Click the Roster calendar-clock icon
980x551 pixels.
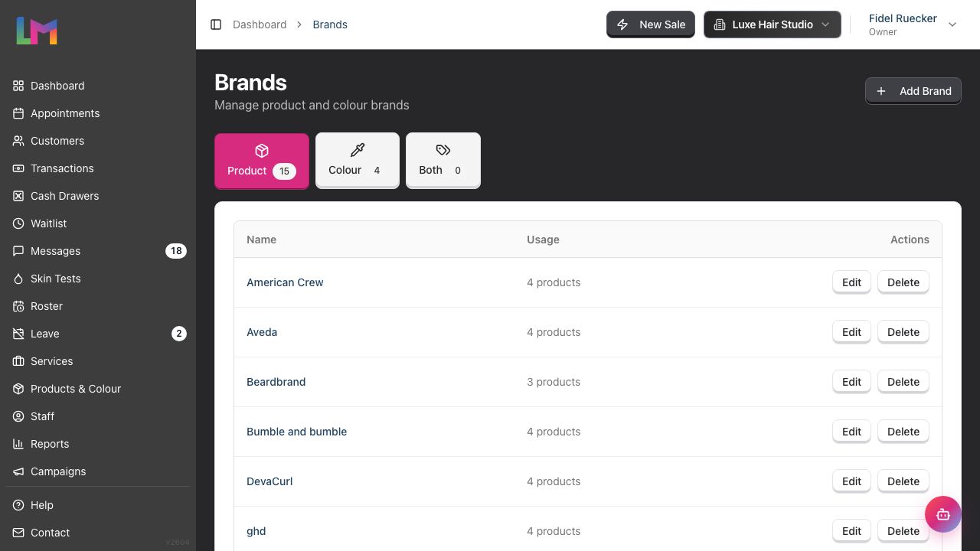click(18, 306)
